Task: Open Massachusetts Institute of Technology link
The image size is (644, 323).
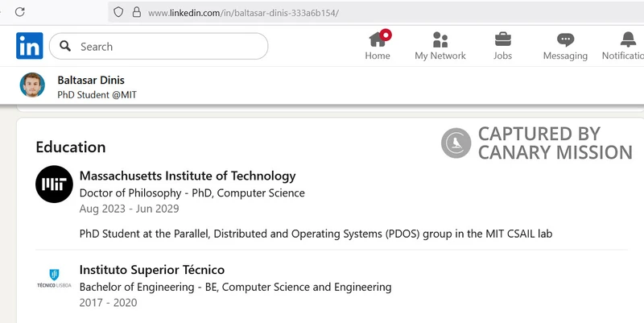Action: [x=188, y=176]
